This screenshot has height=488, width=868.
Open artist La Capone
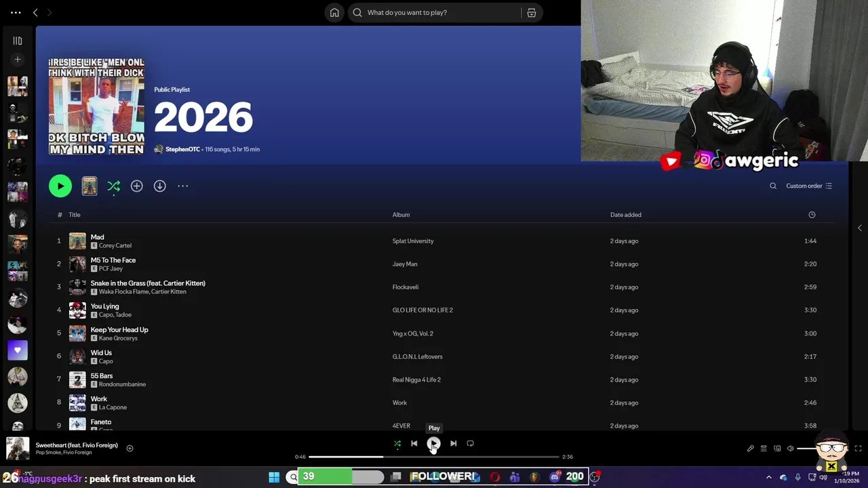pos(113,407)
